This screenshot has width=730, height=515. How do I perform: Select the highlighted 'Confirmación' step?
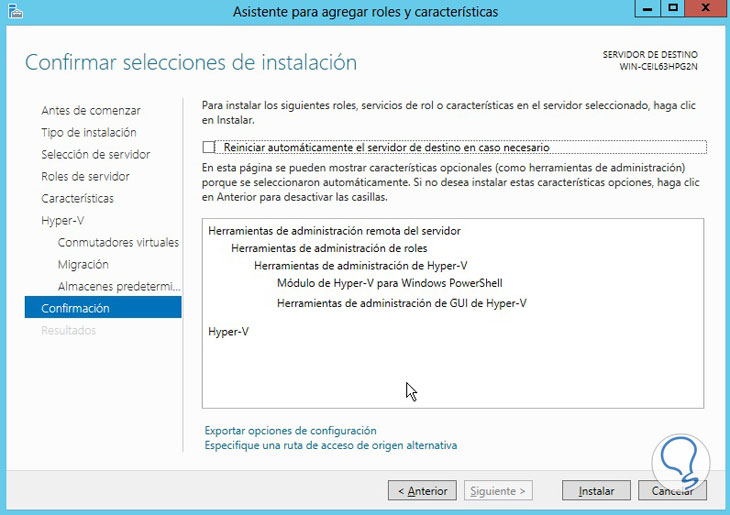coord(103,308)
